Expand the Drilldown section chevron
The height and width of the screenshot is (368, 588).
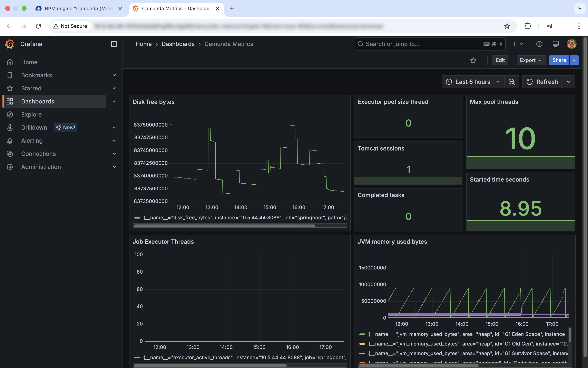114,128
